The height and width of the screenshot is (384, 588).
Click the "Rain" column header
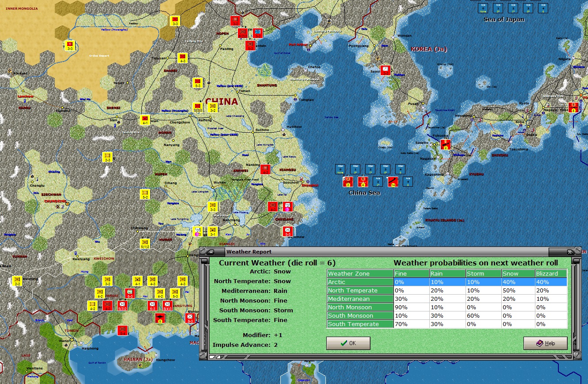tap(447, 273)
